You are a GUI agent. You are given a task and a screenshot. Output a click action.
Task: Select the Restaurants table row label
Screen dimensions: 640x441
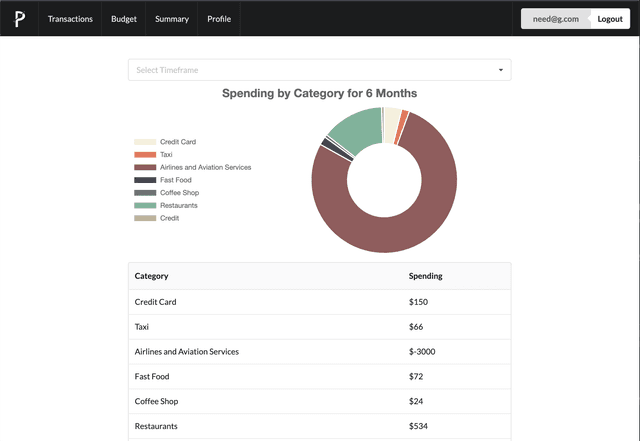click(x=156, y=426)
